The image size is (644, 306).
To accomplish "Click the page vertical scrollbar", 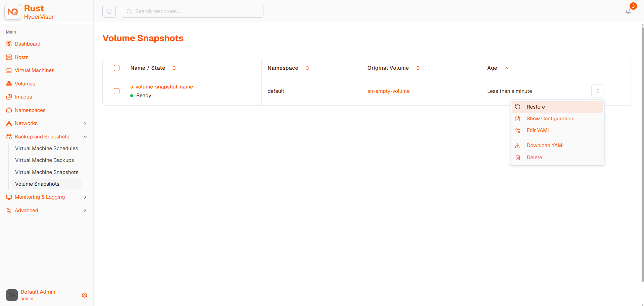I will tap(642, 154).
